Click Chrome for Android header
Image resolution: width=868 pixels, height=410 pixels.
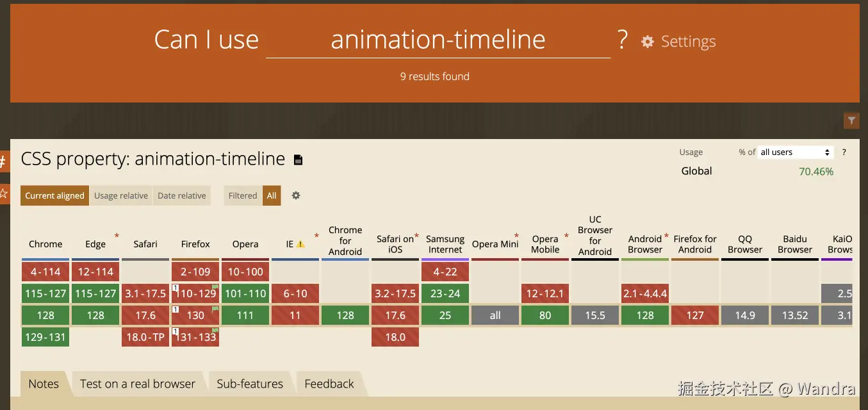345,241
